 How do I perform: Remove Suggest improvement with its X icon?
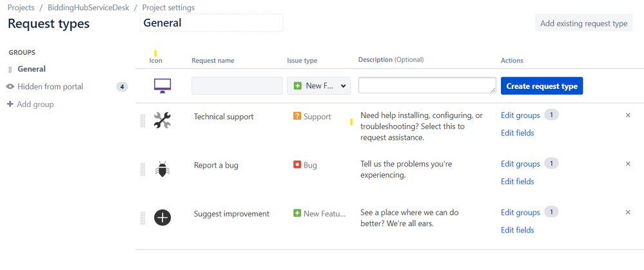point(628,212)
